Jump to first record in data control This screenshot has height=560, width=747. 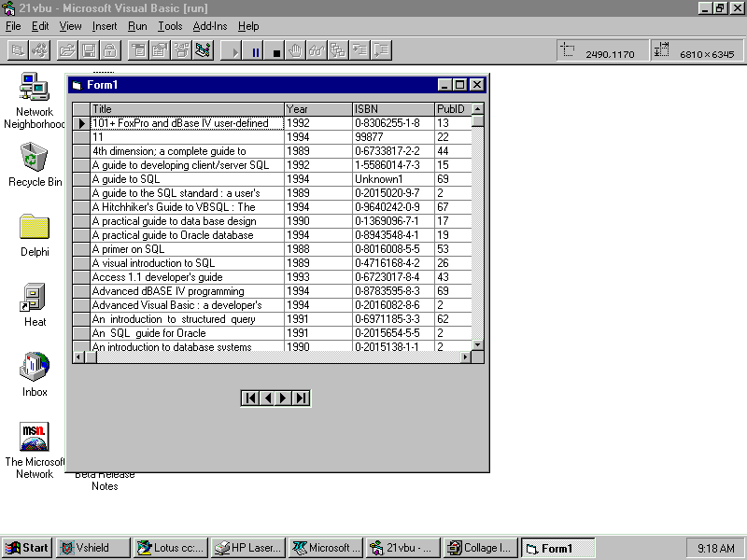click(250, 399)
